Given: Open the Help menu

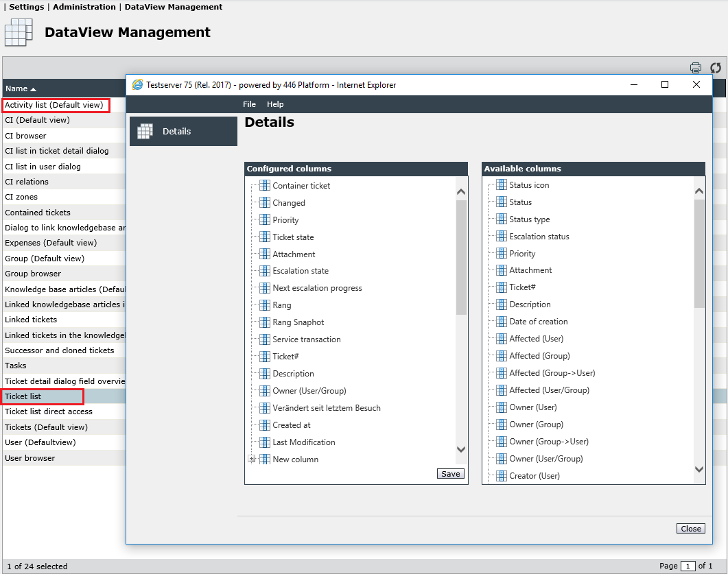Looking at the screenshot, I should coord(275,104).
